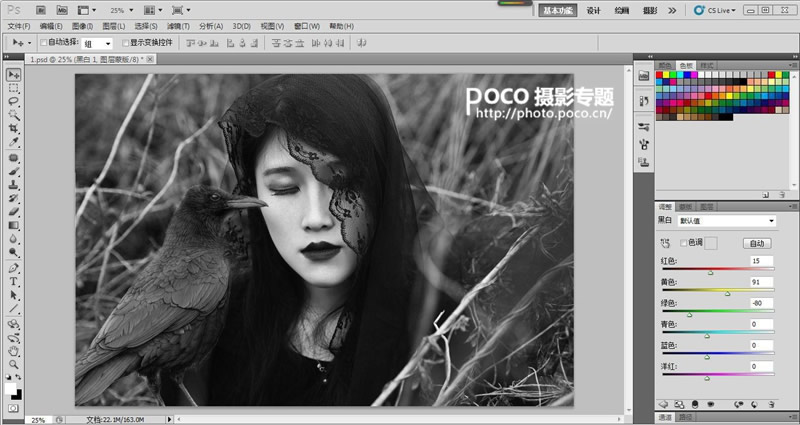Select the Lasso tool
Viewport: 800px width, 425px height.
(13, 102)
